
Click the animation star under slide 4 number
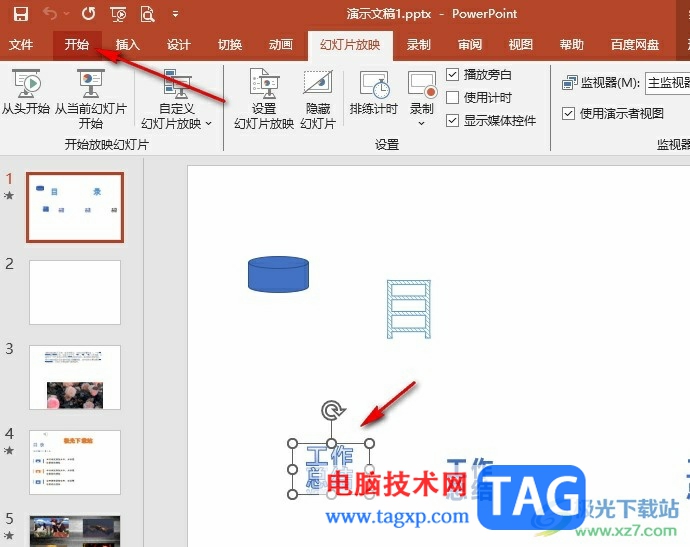pyautogui.click(x=9, y=450)
